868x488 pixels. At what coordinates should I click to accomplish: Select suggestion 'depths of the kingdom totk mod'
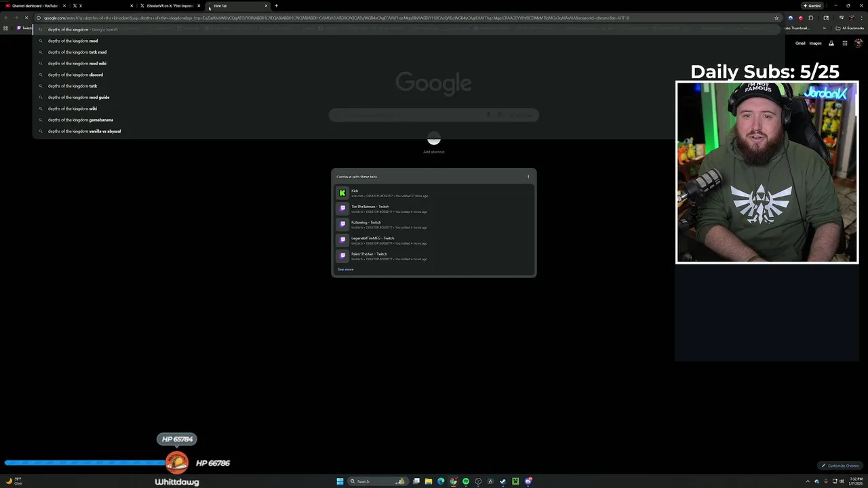point(407,52)
